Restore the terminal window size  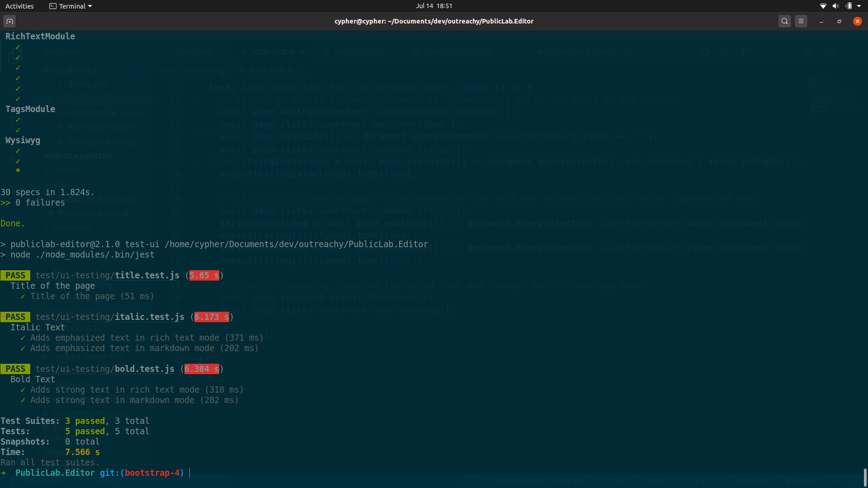[840, 21]
